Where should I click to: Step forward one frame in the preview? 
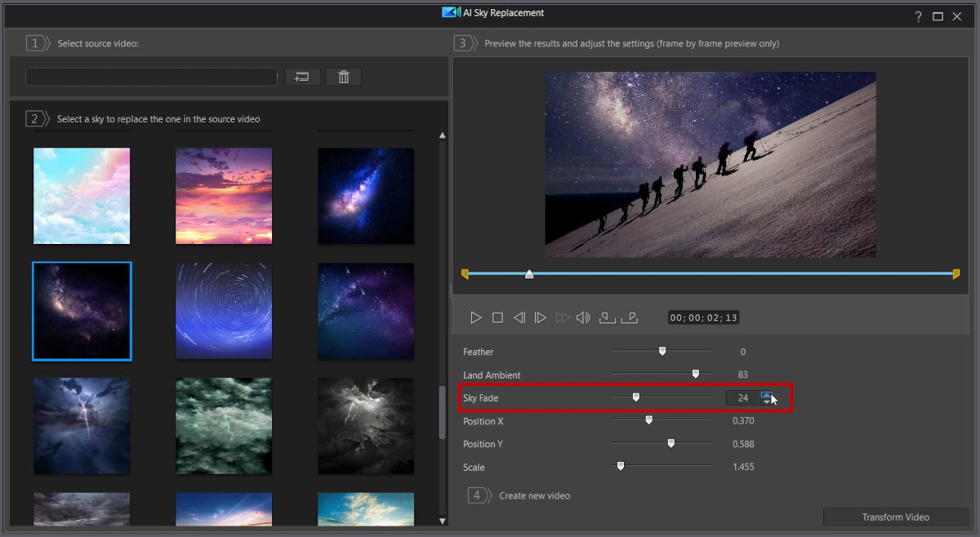click(541, 317)
